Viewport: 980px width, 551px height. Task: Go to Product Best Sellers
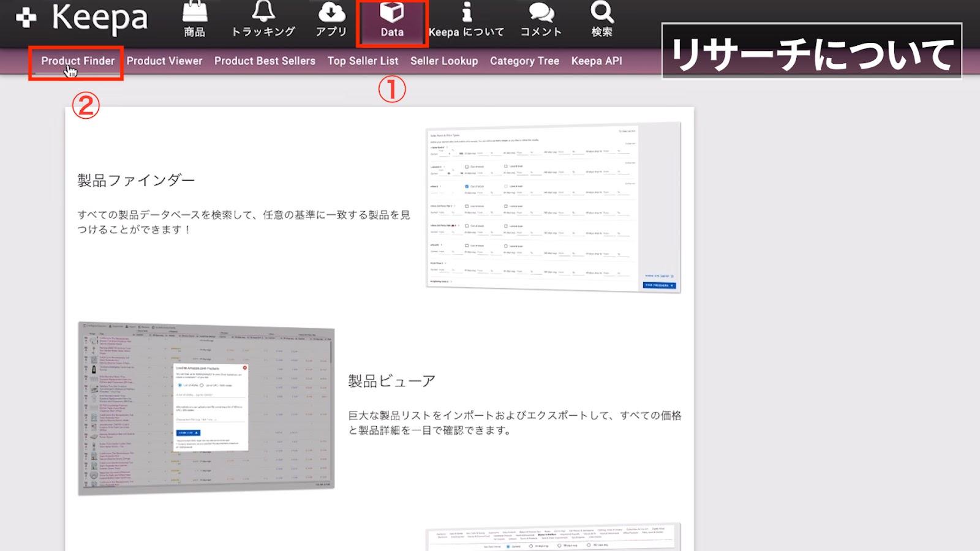[265, 61]
